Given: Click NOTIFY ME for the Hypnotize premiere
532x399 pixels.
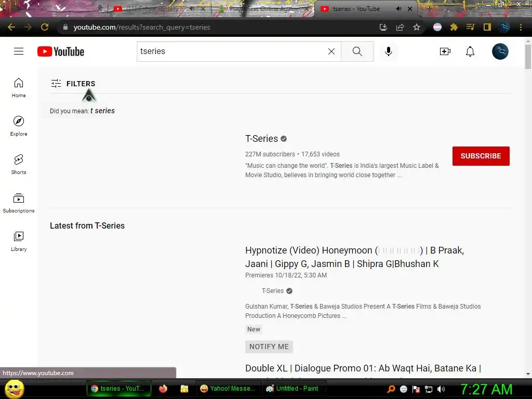Looking at the screenshot, I should pyautogui.click(x=269, y=347).
